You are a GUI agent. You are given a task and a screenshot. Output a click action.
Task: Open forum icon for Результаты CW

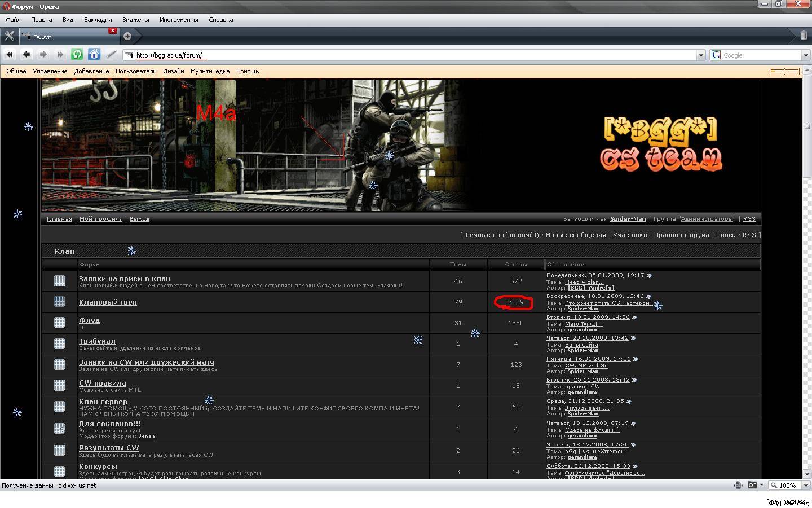[x=59, y=450]
